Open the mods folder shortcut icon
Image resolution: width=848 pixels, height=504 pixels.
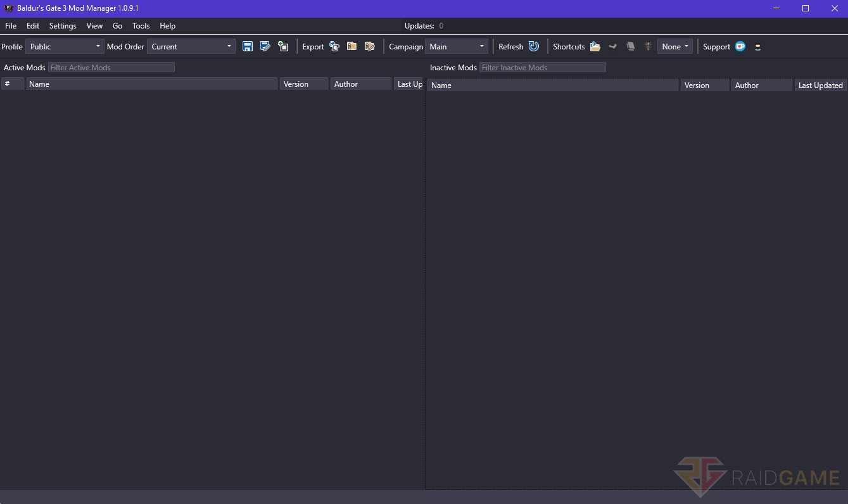pyautogui.click(x=595, y=46)
